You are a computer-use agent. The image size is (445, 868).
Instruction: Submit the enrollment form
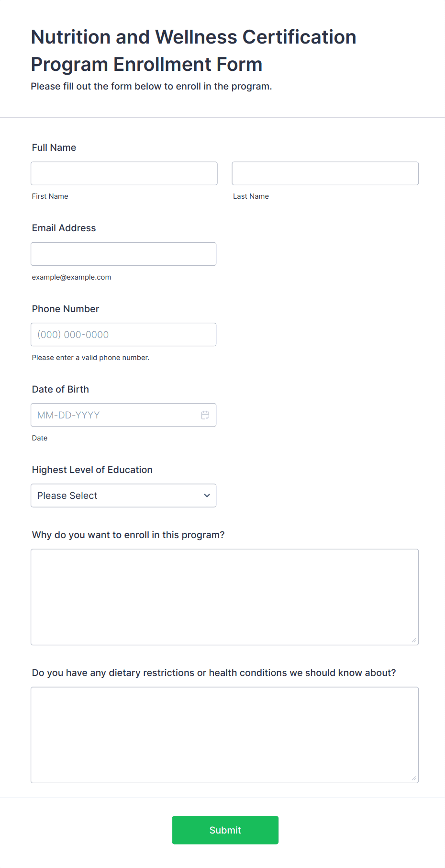(225, 830)
